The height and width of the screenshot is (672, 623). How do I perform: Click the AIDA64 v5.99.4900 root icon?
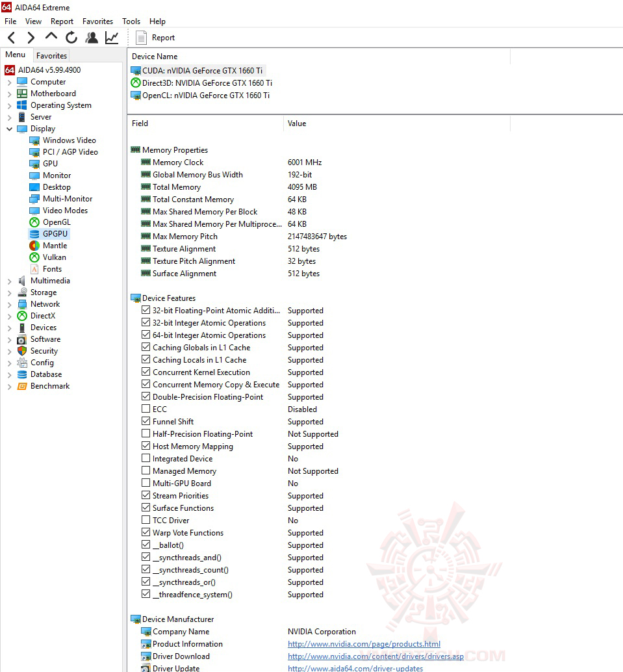10,70
